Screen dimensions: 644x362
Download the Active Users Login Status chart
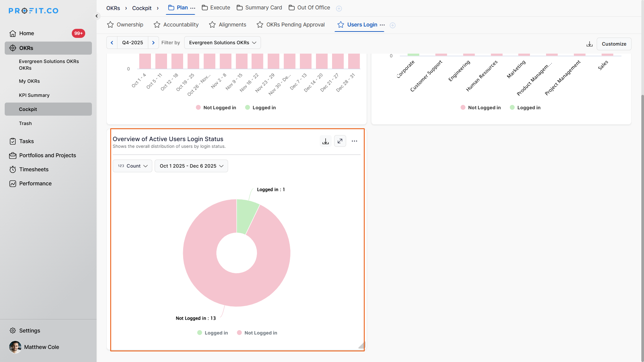(325, 141)
